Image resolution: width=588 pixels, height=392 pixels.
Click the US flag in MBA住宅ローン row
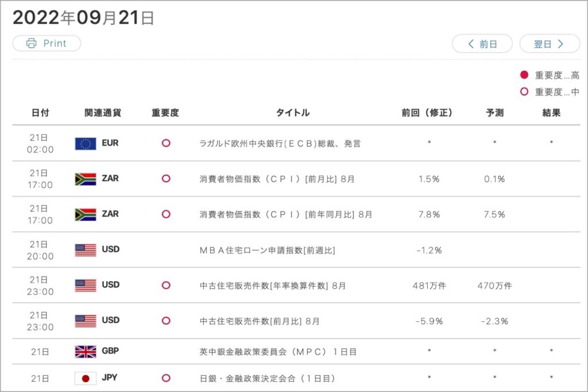pyautogui.click(x=86, y=250)
